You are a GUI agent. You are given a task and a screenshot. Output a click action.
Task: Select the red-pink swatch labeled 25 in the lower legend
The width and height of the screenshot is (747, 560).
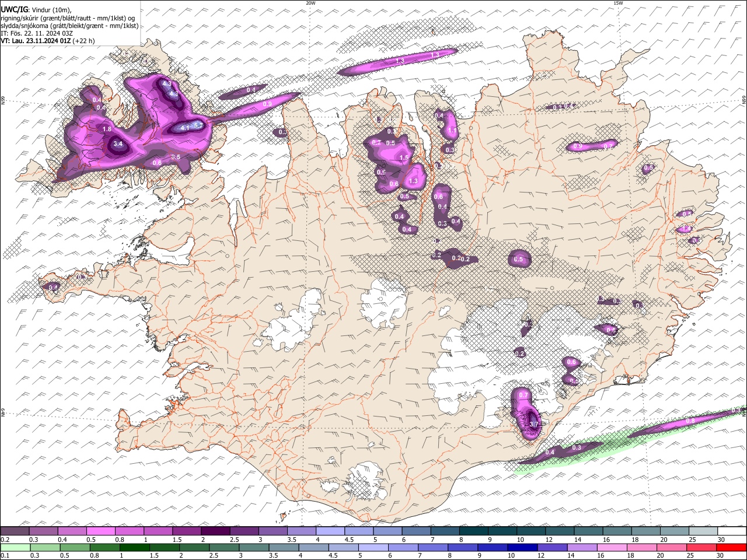coord(701,547)
